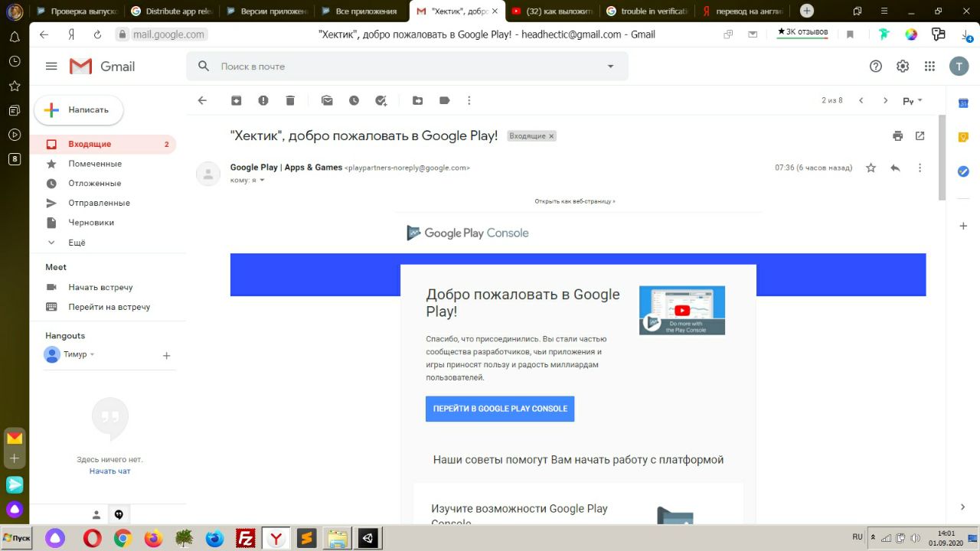This screenshot has width=980, height=551.
Task: Open more actions in email toolbar
Action: click(x=469, y=100)
